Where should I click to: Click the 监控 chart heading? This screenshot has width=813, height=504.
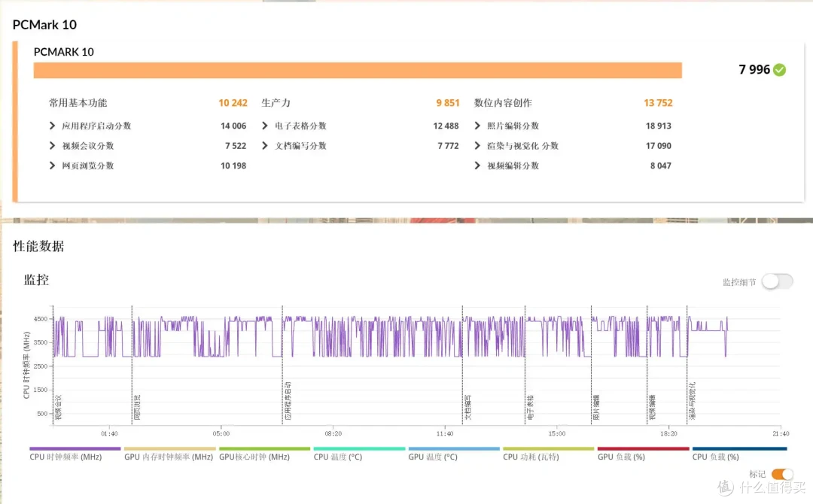click(x=36, y=281)
